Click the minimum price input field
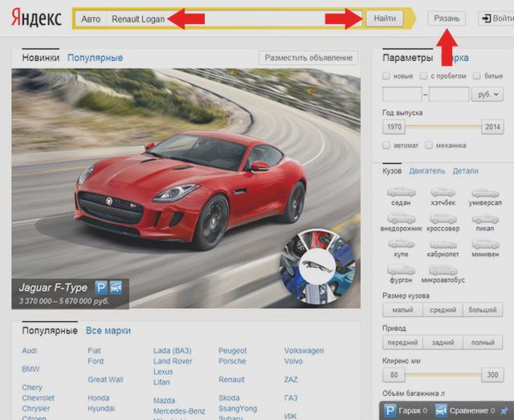Image resolution: width=514 pixels, height=420 pixels. click(x=402, y=95)
